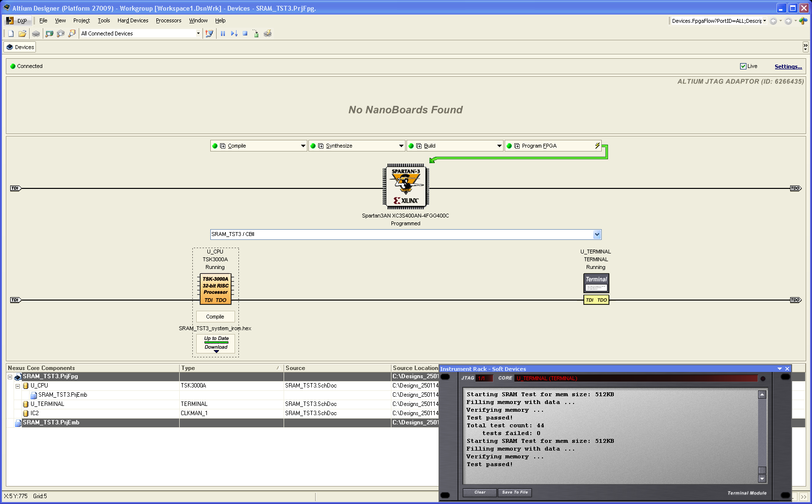Screen dimensions: 812x504
Task: Open the Settings... link
Action: 788,67
